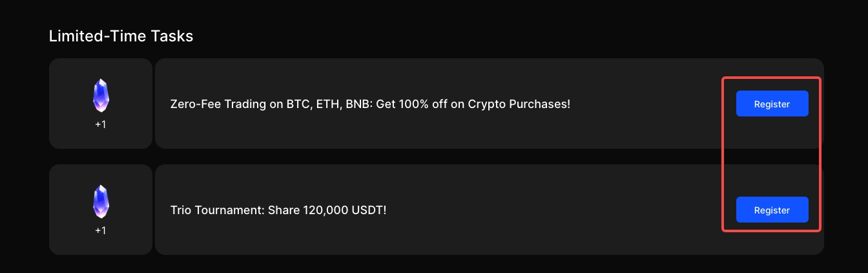The image size is (868, 273).
Task: Open the Trio Tournament task title
Action: [x=278, y=210]
